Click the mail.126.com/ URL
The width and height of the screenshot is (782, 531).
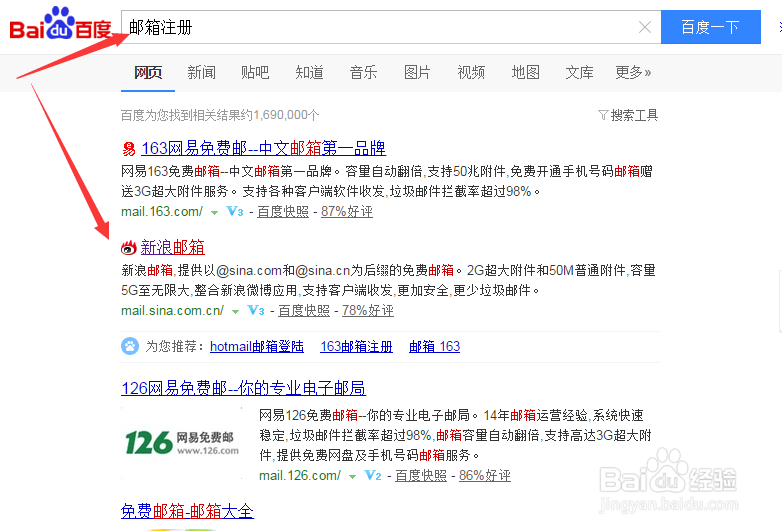[x=300, y=475]
